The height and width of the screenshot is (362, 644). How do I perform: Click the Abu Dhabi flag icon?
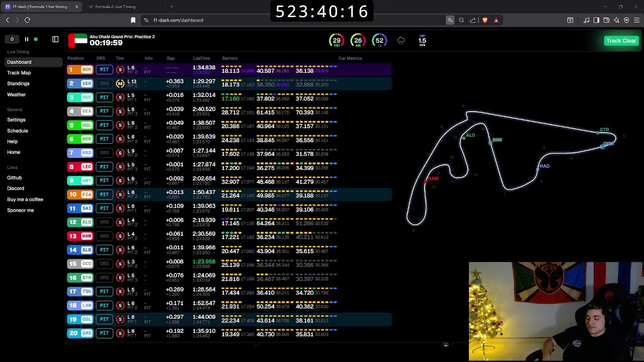pos(77,40)
